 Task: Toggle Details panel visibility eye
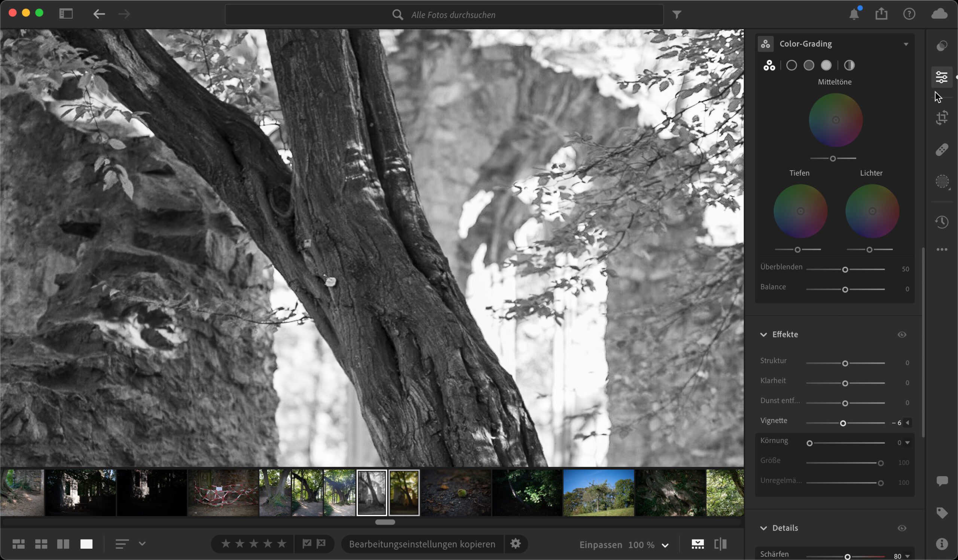[902, 528]
